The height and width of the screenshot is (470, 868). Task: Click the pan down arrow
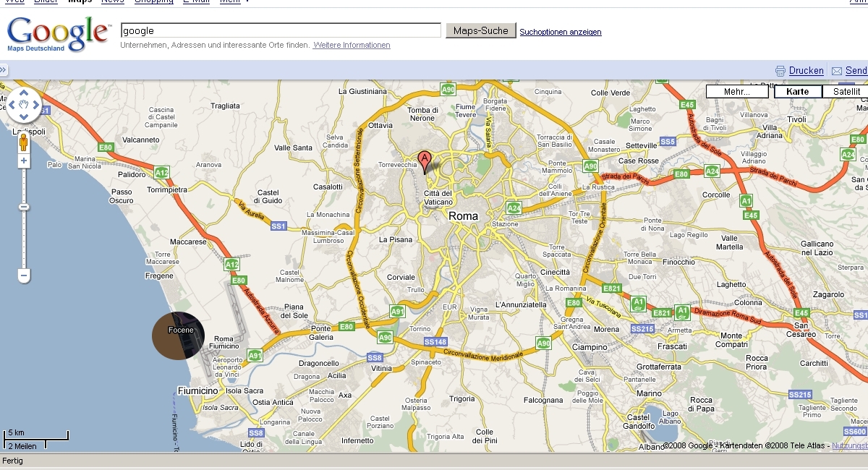[x=24, y=118]
